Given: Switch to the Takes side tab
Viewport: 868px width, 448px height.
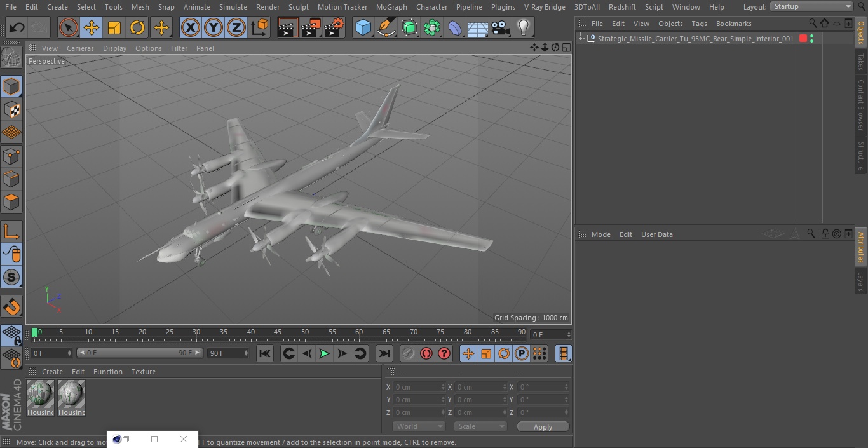Looking at the screenshot, I should [861, 62].
